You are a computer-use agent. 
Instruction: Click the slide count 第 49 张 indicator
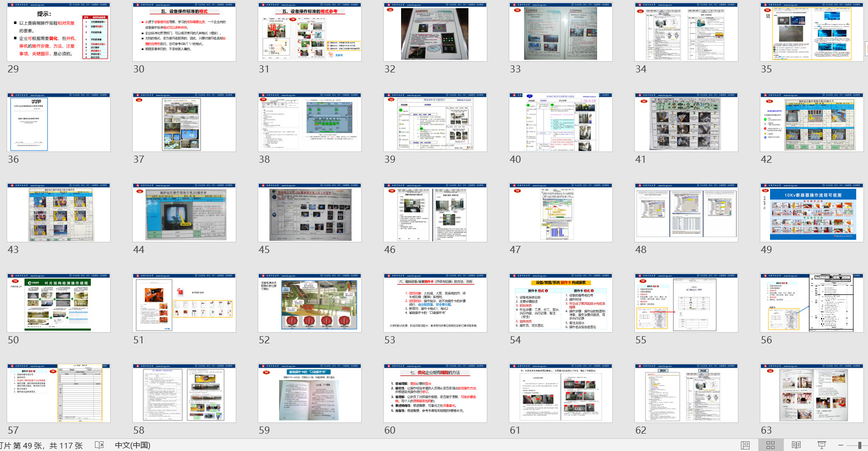(x=41, y=445)
